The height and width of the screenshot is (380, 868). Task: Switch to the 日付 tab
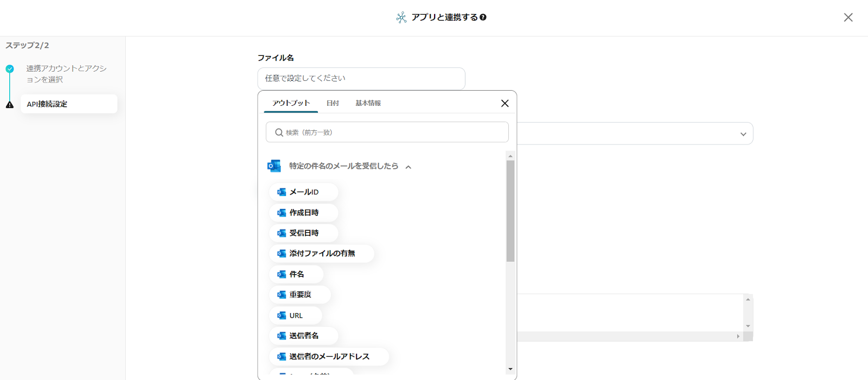(x=333, y=103)
